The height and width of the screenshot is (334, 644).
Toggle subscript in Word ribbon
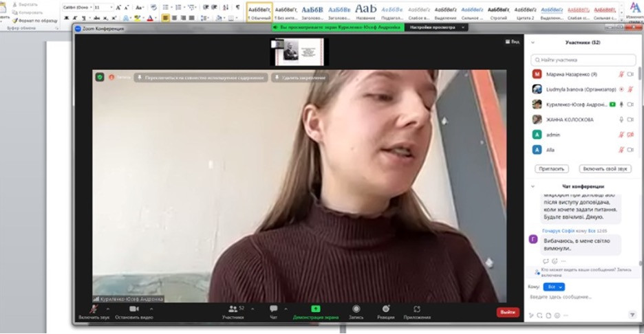(105, 18)
